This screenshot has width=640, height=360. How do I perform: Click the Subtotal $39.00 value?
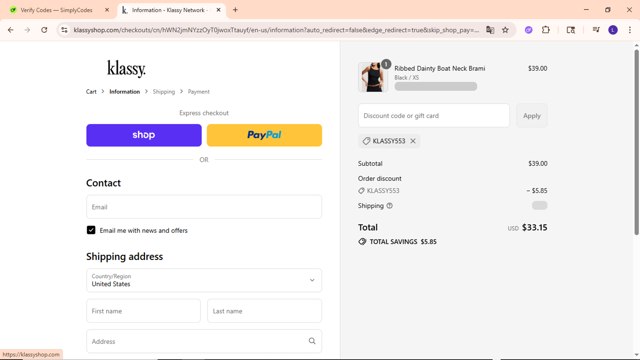pyautogui.click(x=538, y=163)
